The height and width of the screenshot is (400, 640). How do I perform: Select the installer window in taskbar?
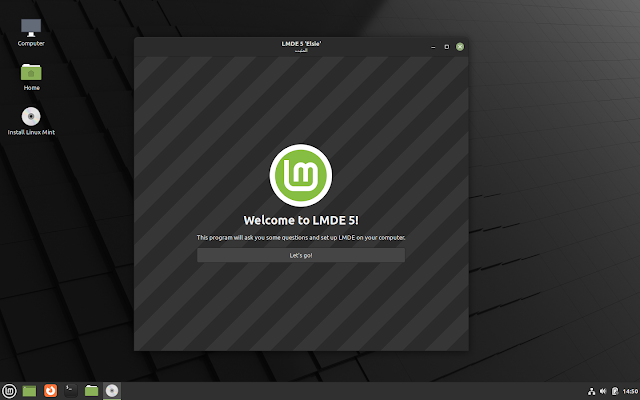tap(112, 391)
